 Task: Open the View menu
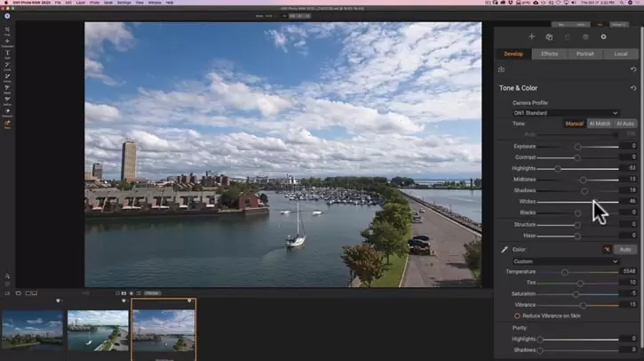tap(139, 3)
